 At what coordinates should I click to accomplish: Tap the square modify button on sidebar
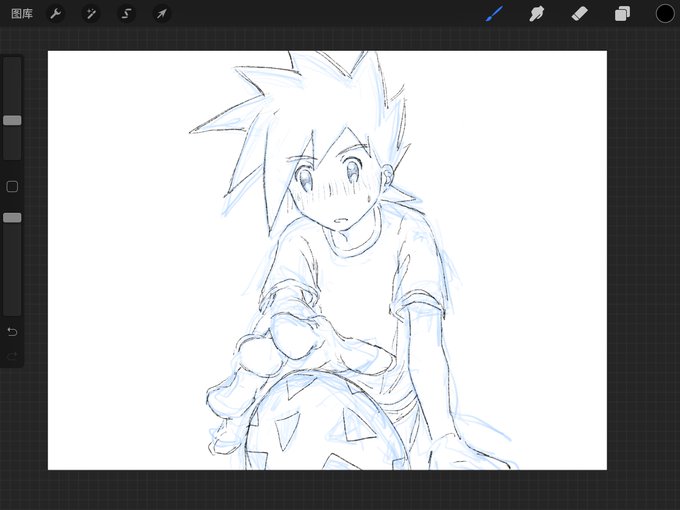tap(12, 187)
